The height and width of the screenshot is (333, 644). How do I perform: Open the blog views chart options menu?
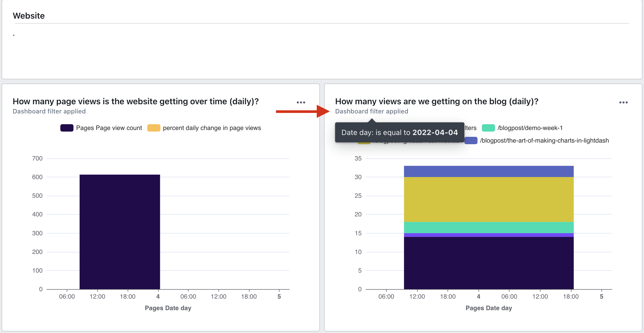(623, 102)
